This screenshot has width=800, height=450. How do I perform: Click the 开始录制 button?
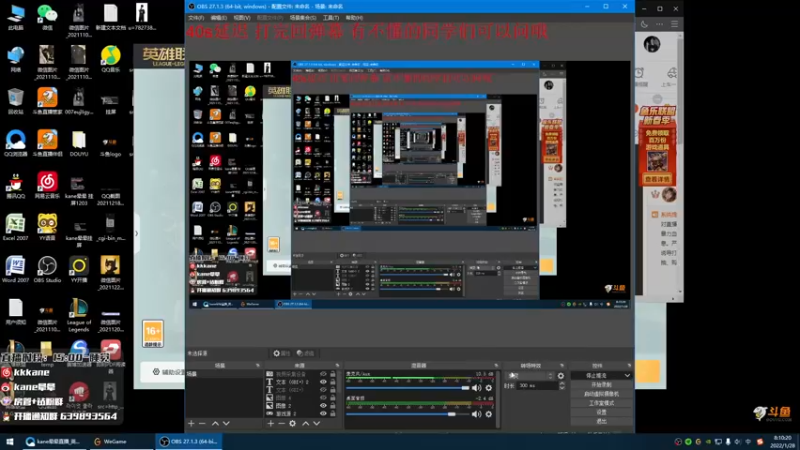[x=601, y=385]
